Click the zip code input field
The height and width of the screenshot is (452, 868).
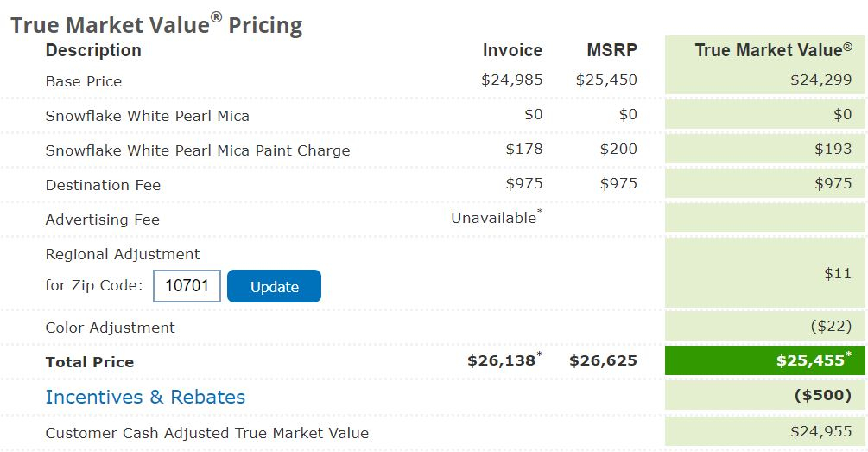pyautogui.click(x=187, y=286)
